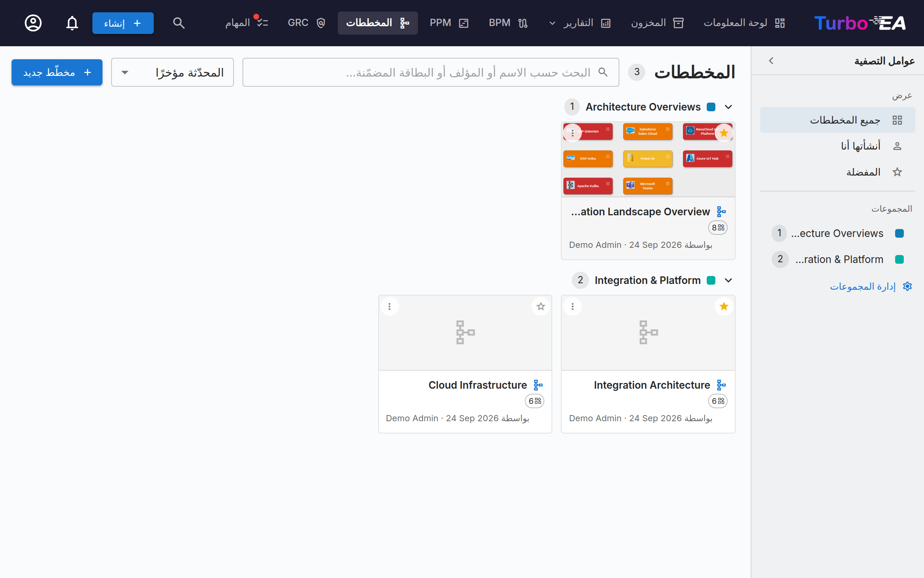
Task: Click the Salesforce Sales Cloud card in preview
Action: (648, 131)
